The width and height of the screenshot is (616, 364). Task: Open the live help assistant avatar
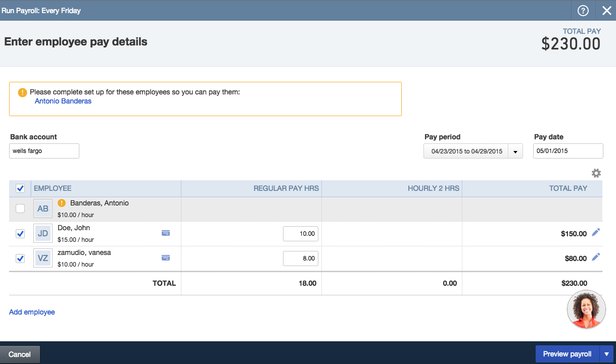tap(586, 309)
